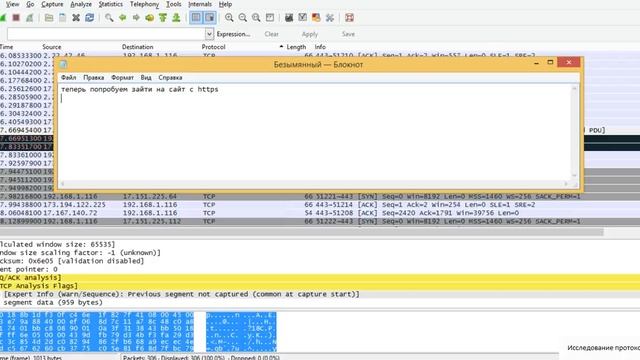Sort packets by Source column
The width and height of the screenshot is (640, 360).
click(x=52, y=47)
